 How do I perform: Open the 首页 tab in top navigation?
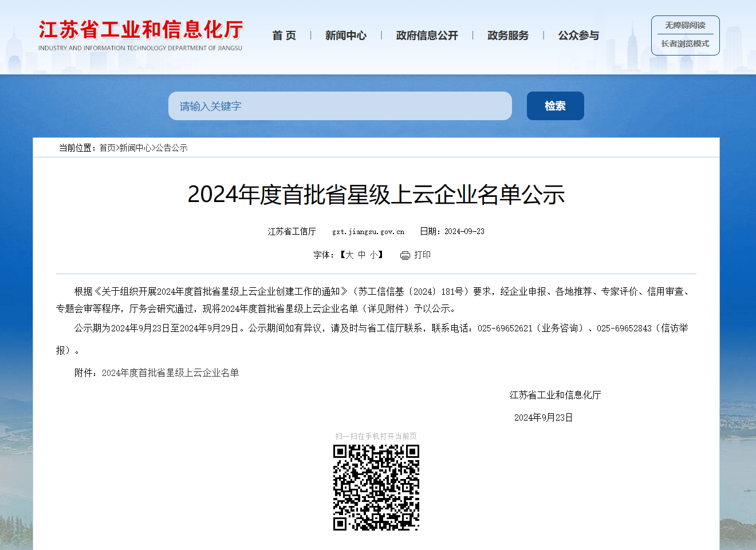tap(284, 35)
